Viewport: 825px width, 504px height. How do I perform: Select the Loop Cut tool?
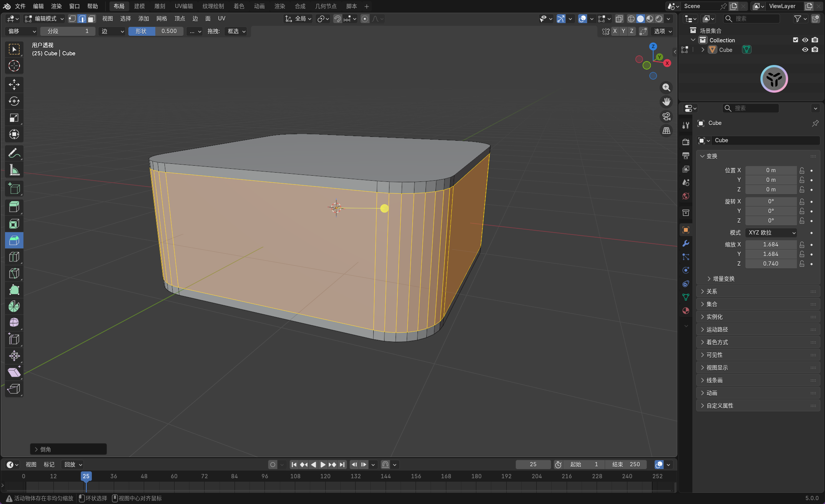[x=14, y=257]
